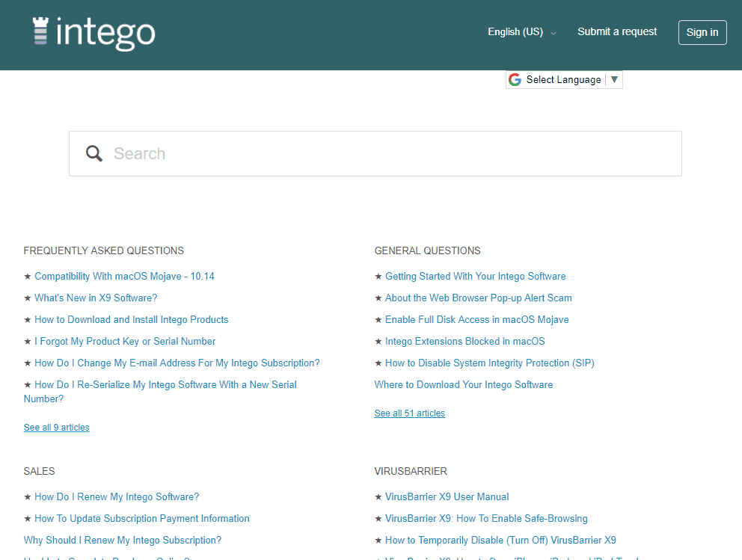Click the star beside How Do I Renew My Intego Software
The width and height of the screenshot is (742, 560).
[28, 496]
